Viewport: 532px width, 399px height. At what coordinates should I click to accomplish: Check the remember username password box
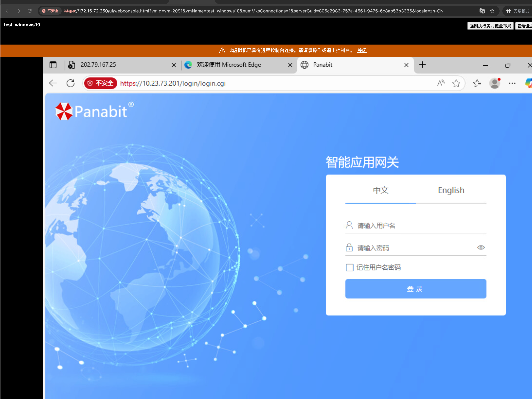pyautogui.click(x=349, y=267)
